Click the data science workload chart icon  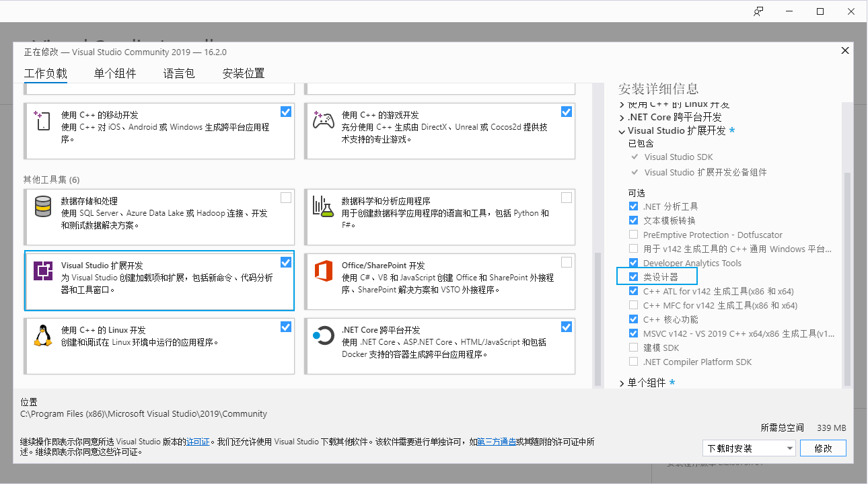pos(322,206)
